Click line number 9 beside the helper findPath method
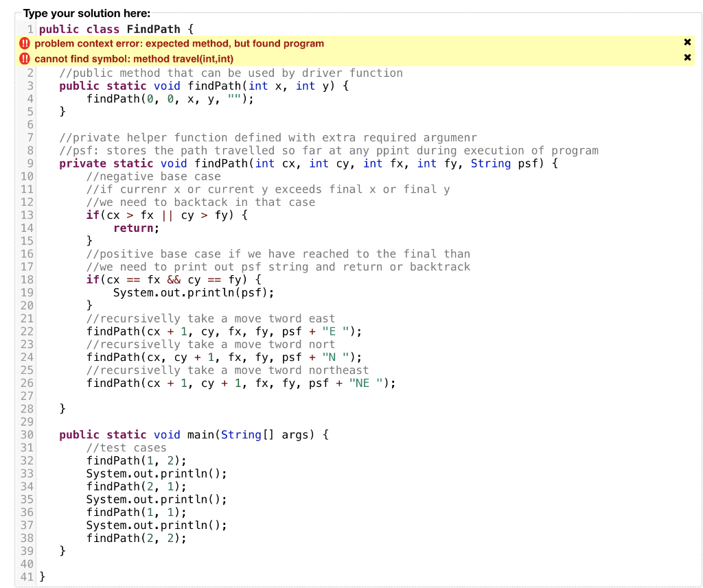The height and width of the screenshot is (588, 703). tap(31, 163)
